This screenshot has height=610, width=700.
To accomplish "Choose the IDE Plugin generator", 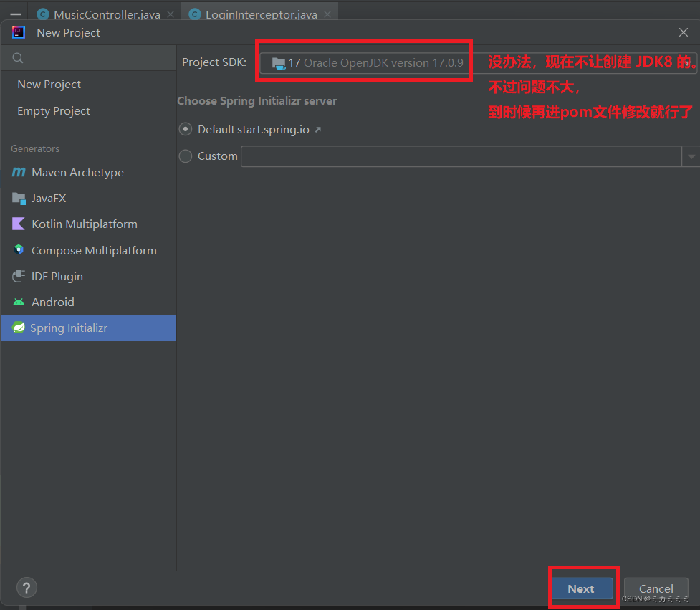I will pos(88,277).
